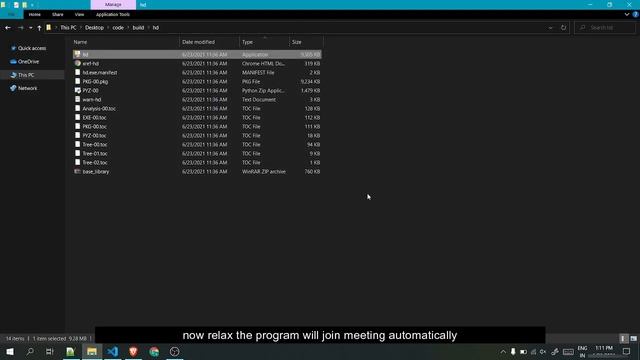Viewport: 640px width, 360px height.
Task: Open Task View on the taskbar
Action: click(x=50, y=351)
